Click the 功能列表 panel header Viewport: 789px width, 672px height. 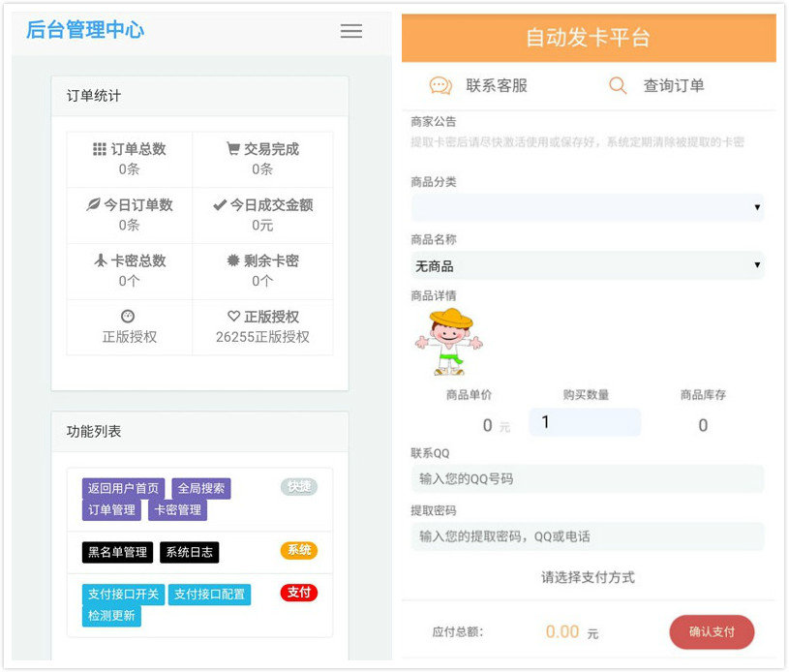coord(199,432)
